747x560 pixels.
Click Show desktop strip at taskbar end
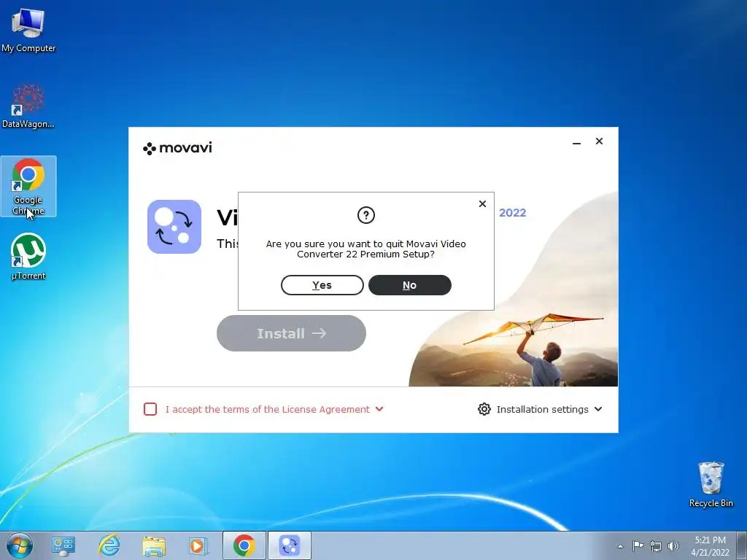(742, 545)
